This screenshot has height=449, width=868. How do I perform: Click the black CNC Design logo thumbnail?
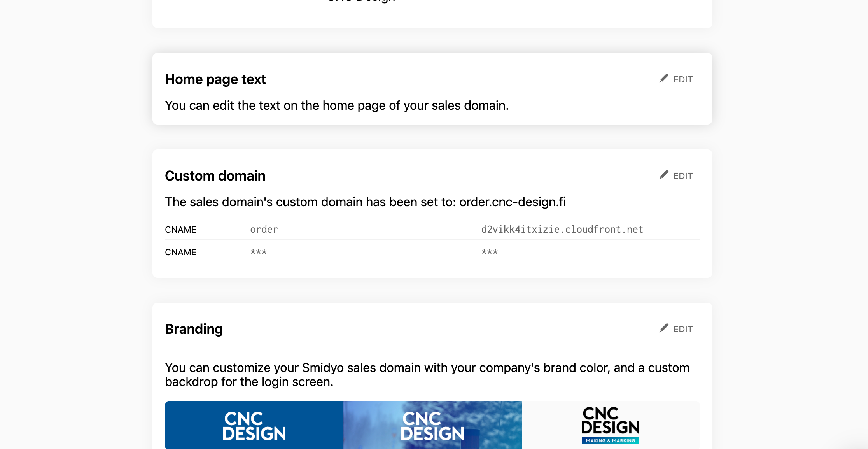[611, 425]
